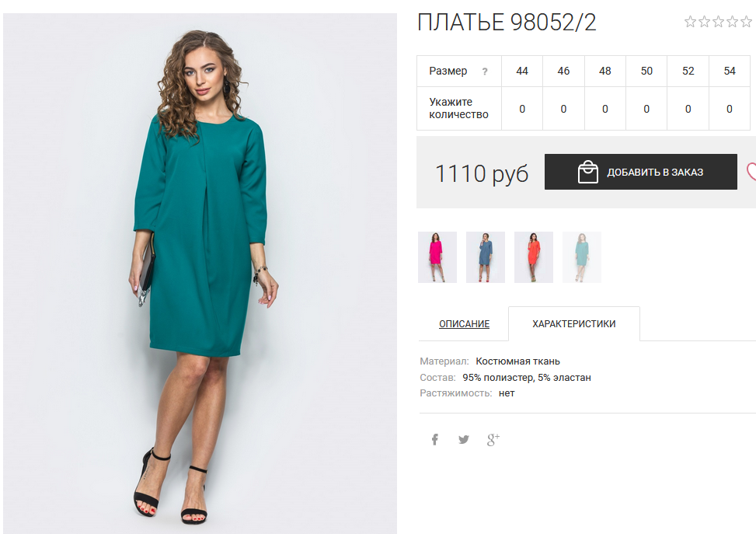The height and width of the screenshot is (534, 756).
Task: Rate the dress with the fifth star
Action: pyautogui.click(x=747, y=21)
